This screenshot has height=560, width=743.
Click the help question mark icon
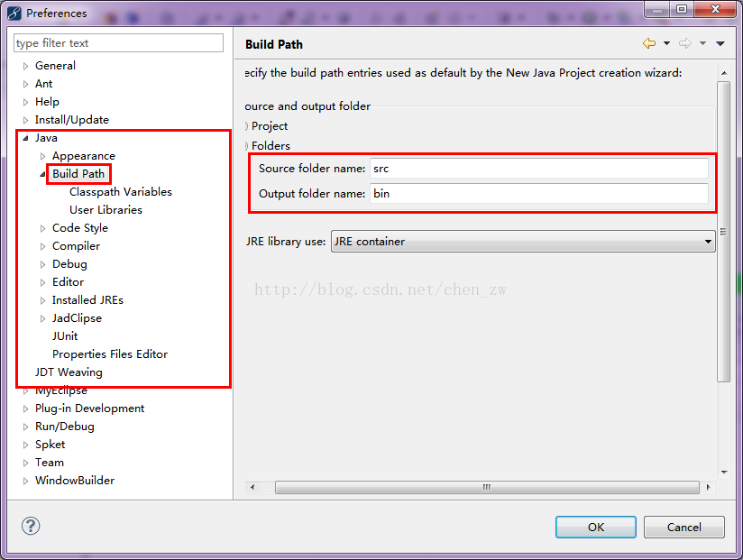(31, 526)
